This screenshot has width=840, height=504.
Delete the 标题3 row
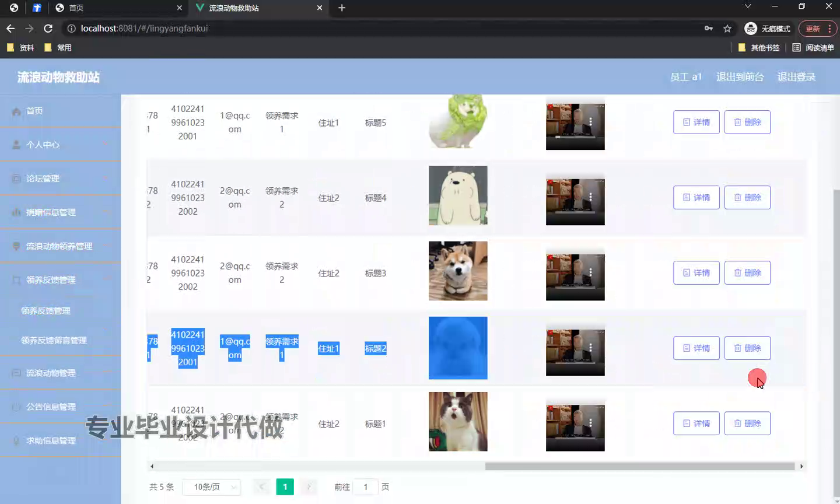point(747,272)
